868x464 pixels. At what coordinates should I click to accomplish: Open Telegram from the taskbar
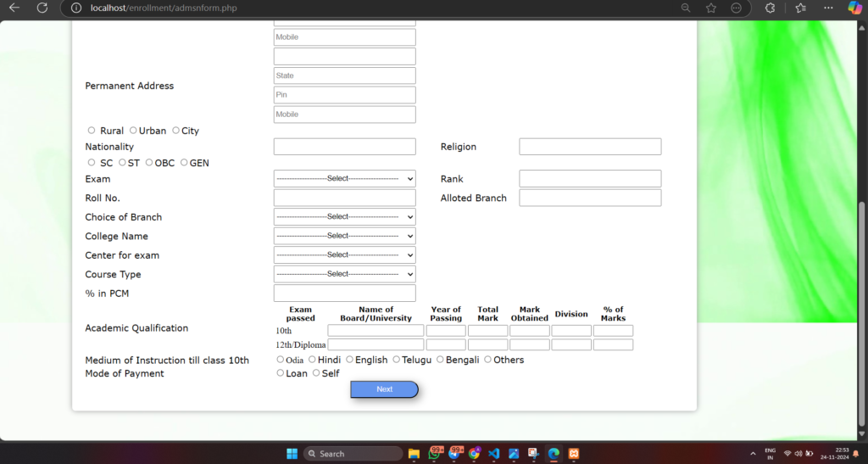tap(454, 454)
